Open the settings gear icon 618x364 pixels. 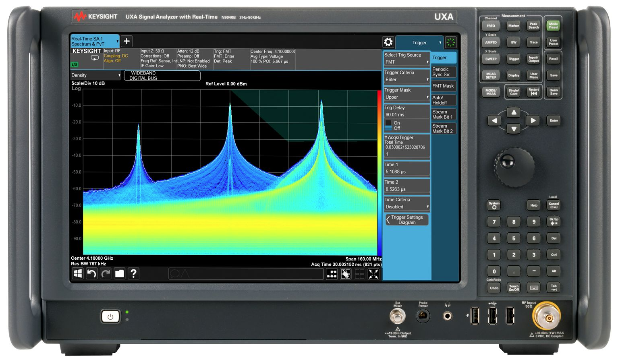coord(388,42)
